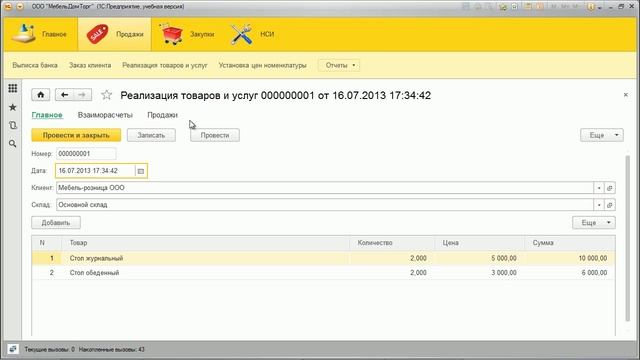
Task: Switch to the Взаиморасчеты tab
Action: tap(105, 115)
